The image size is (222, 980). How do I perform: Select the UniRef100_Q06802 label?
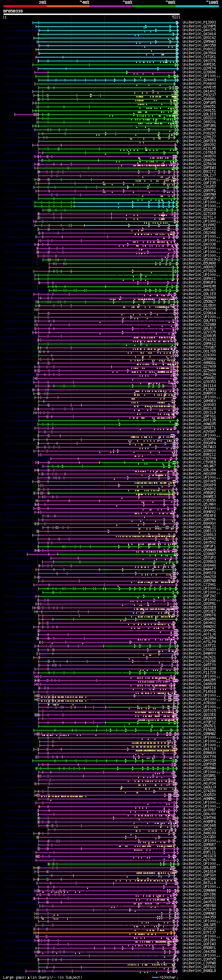(x=199, y=489)
